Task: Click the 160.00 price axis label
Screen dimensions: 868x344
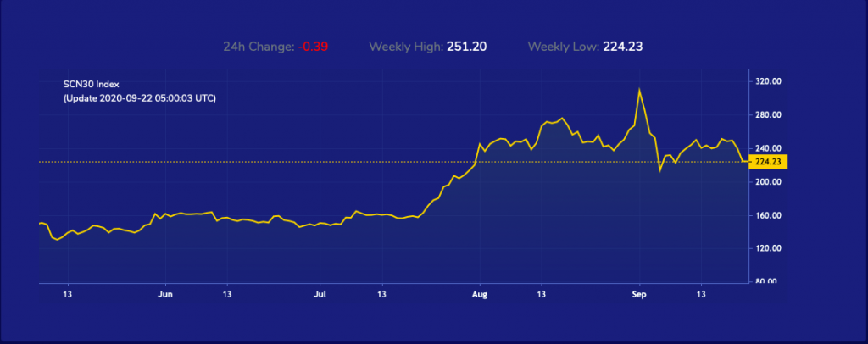Action: (x=766, y=215)
